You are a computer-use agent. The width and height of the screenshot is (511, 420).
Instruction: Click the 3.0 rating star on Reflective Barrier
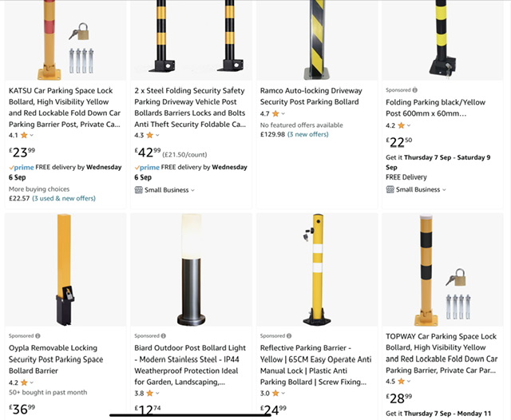275,393
